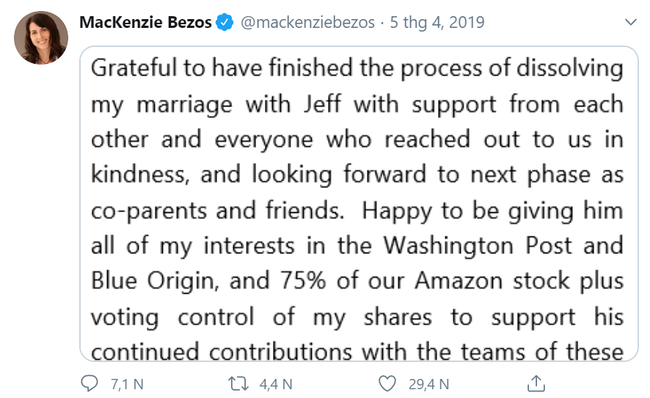650x398 pixels.
Task: Click the reply speech bubble icon
Action: click(x=89, y=383)
